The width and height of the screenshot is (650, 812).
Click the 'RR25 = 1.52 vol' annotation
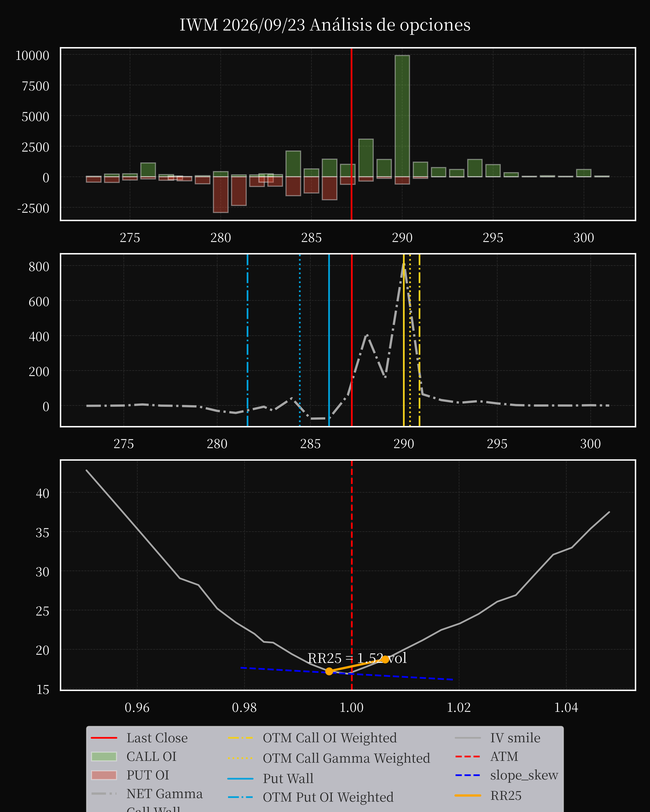[357, 658]
